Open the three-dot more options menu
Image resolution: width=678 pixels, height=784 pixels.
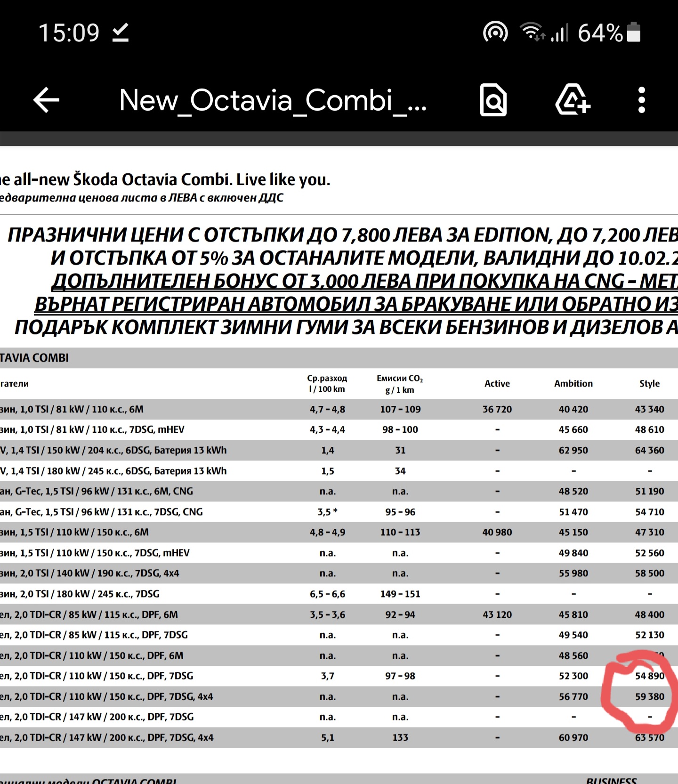[x=641, y=100]
